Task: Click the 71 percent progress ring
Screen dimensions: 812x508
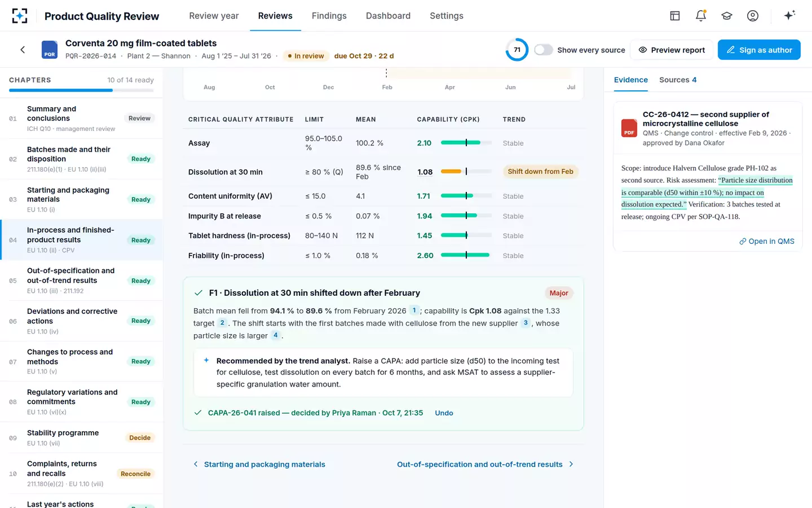Action: pos(517,50)
